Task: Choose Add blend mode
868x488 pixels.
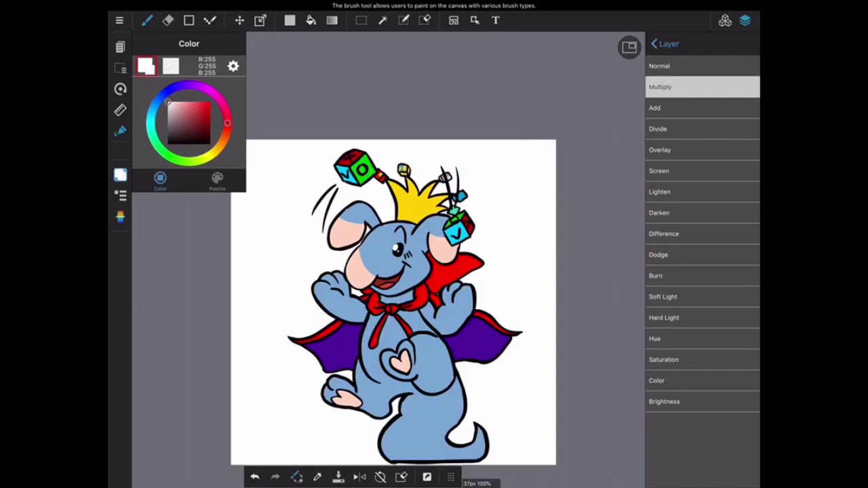Action: [x=703, y=108]
